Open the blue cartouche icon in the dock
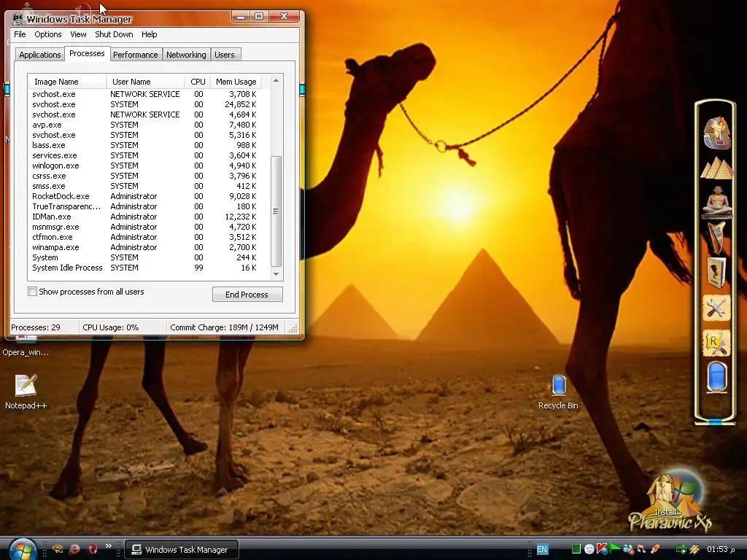This screenshot has width=747, height=560. (x=716, y=377)
